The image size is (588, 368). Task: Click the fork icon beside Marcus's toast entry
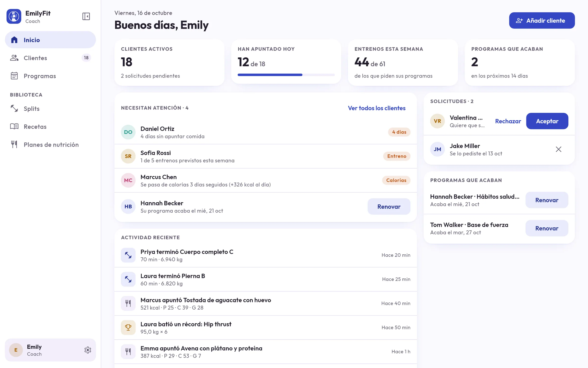[x=128, y=303]
